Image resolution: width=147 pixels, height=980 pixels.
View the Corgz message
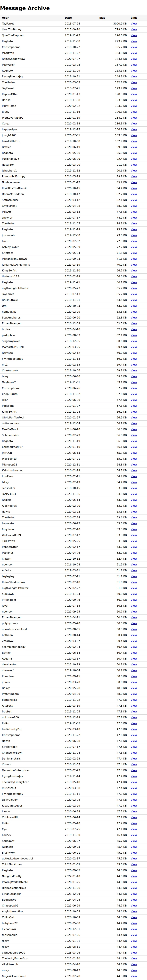click(134, 124)
